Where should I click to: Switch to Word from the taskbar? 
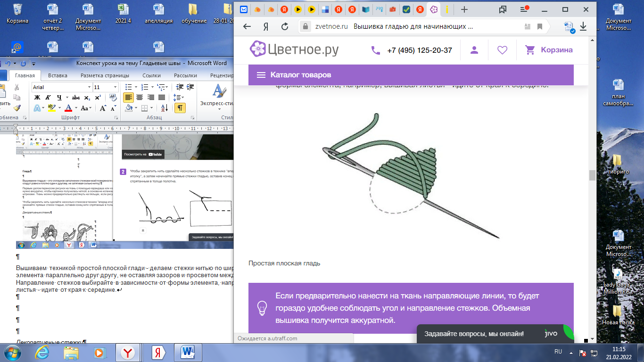pos(188,353)
